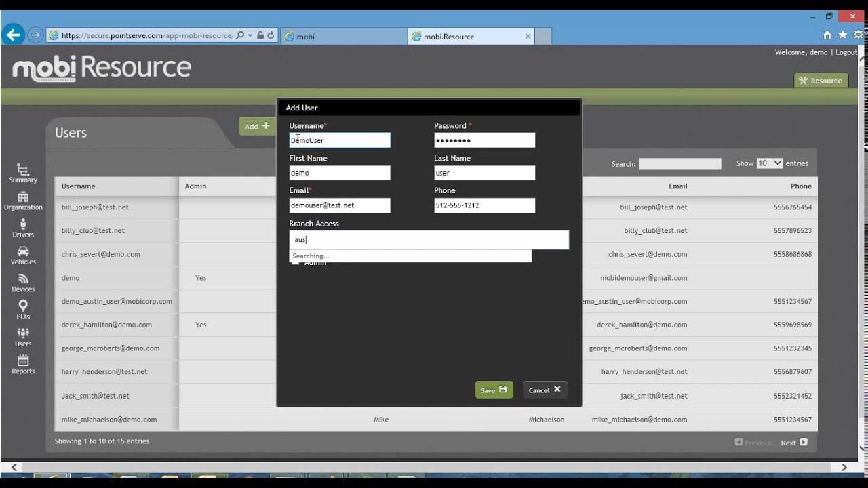Switch to the mobi browser tab
The height and width of the screenshot is (488, 868).
[x=343, y=37]
